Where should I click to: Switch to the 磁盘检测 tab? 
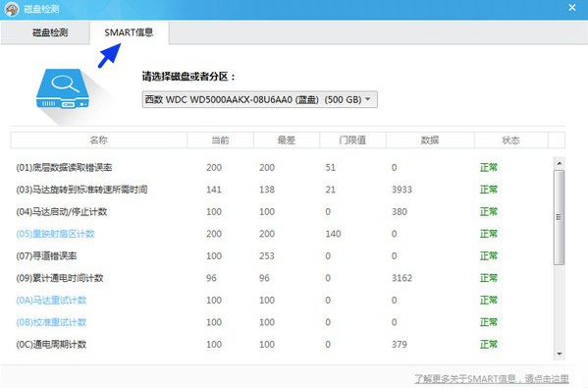(45, 32)
